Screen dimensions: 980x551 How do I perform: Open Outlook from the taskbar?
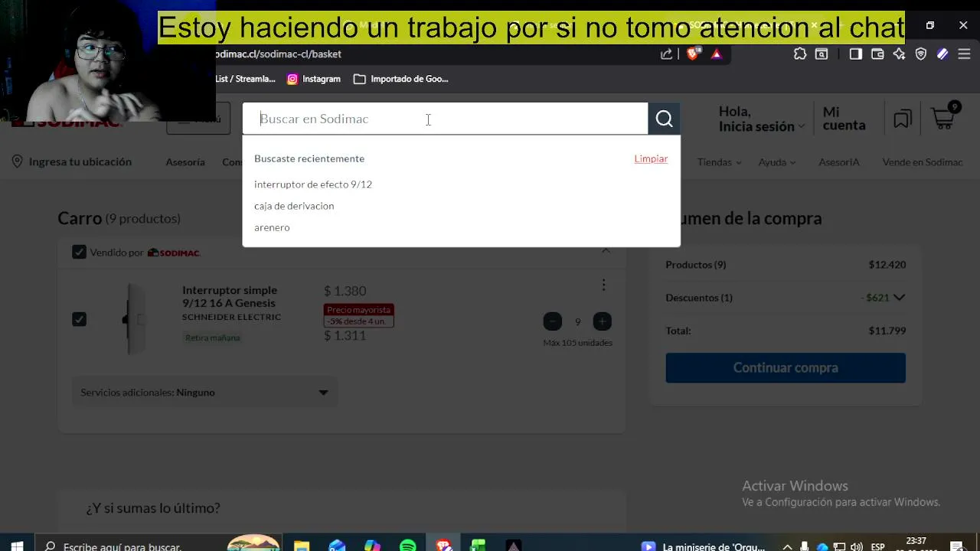click(x=337, y=546)
